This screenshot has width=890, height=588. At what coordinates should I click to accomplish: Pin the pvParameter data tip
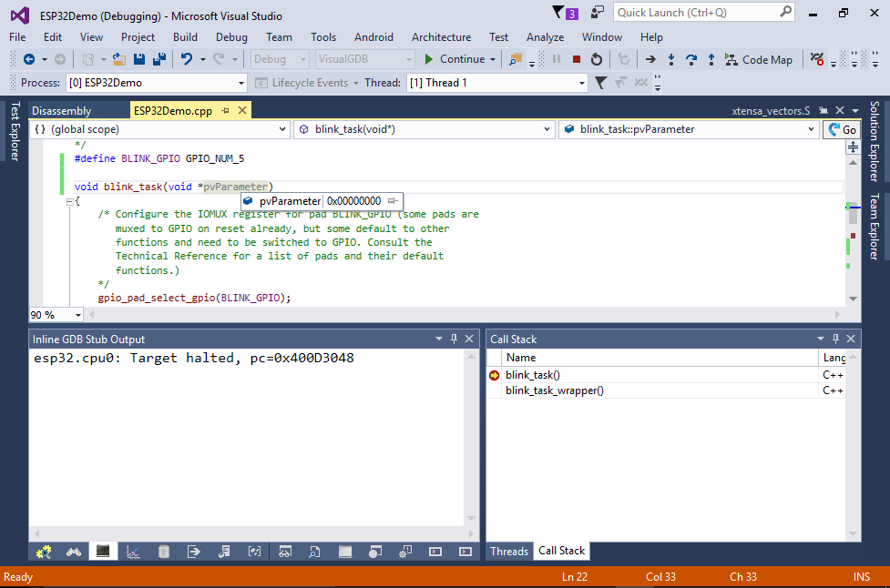[x=393, y=201]
